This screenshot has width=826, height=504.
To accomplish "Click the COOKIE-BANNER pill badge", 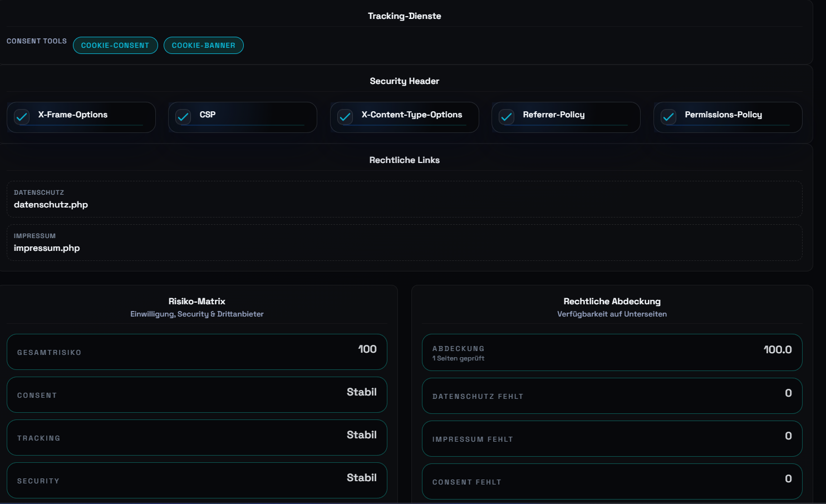I will [x=204, y=45].
